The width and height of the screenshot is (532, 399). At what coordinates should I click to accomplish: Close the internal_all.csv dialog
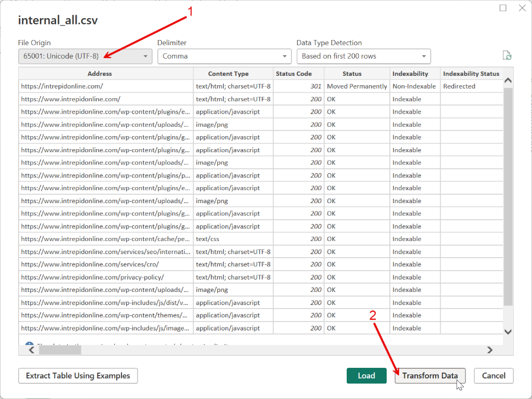[522, 8]
